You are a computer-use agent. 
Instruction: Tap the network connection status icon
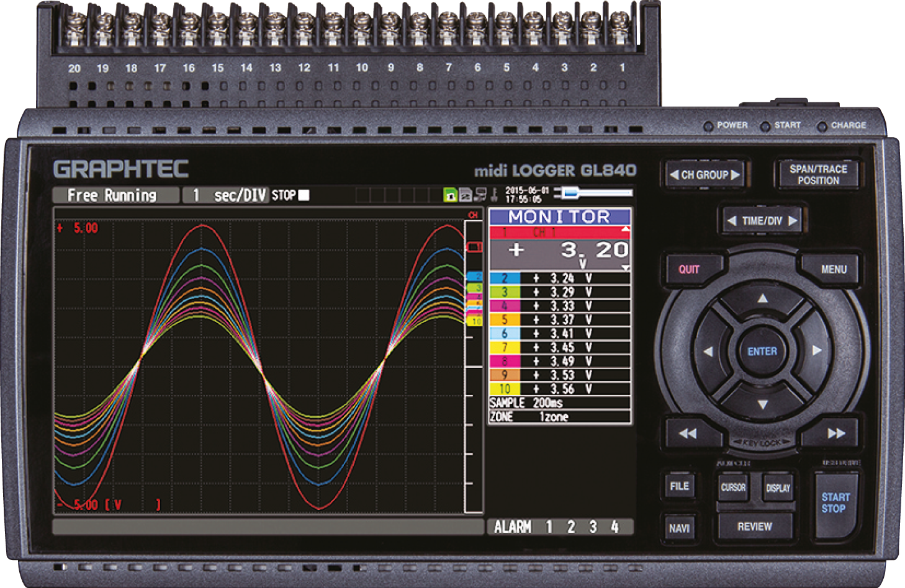pos(480,195)
